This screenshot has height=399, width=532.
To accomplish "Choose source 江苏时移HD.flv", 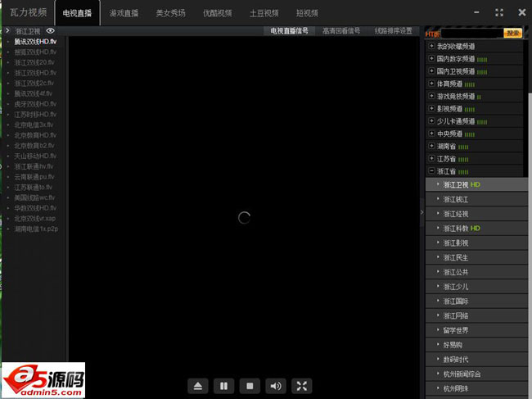I will click(35, 115).
